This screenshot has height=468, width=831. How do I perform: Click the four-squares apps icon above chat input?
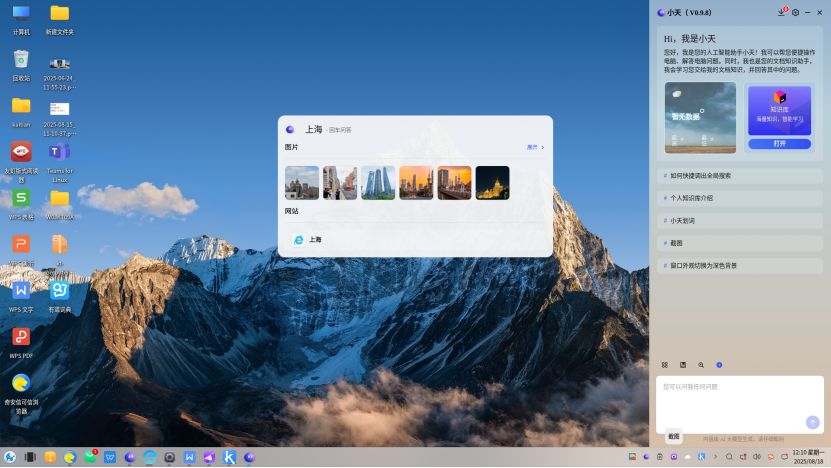(665, 365)
